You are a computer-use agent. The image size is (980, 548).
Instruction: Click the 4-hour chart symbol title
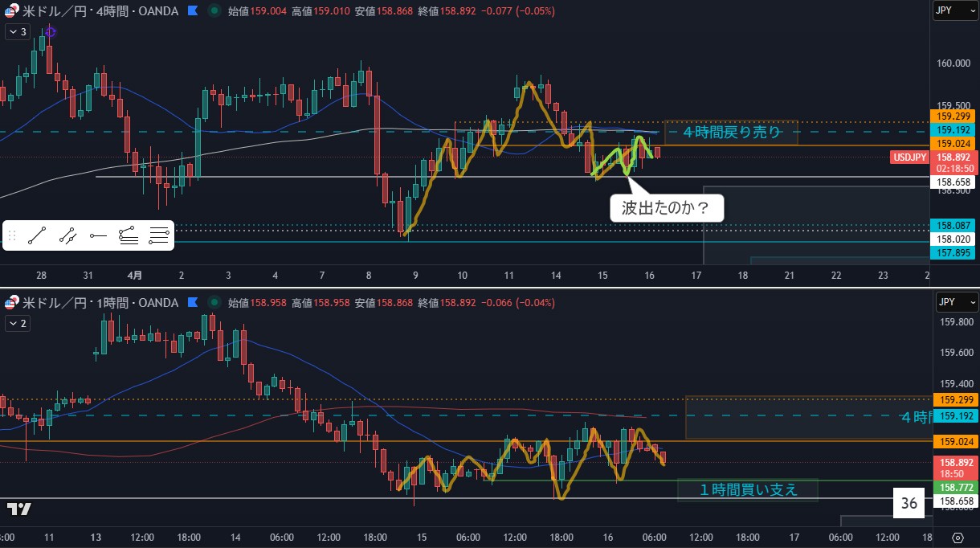click(x=96, y=11)
